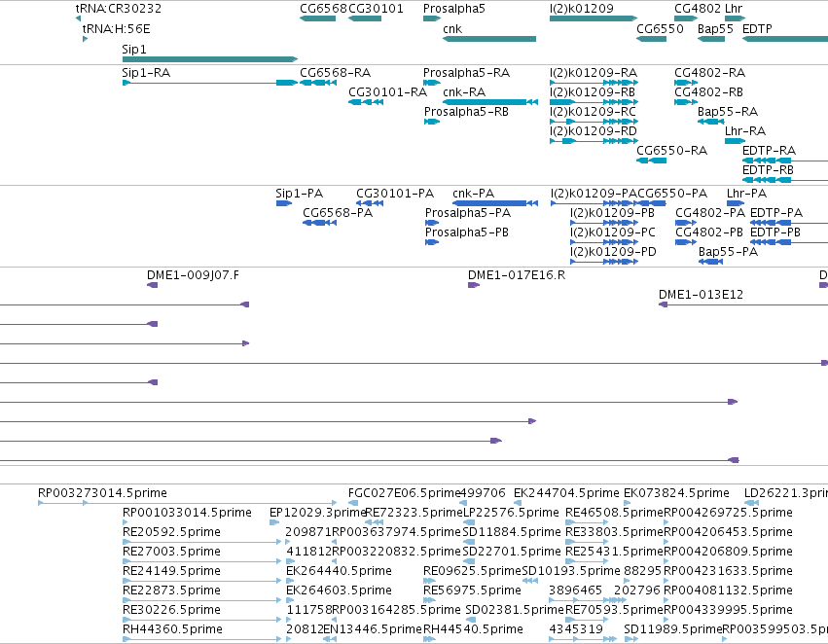The height and width of the screenshot is (644, 828).
Task: Select the EK264440.5prime EST label
Action: [x=339, y=572]
